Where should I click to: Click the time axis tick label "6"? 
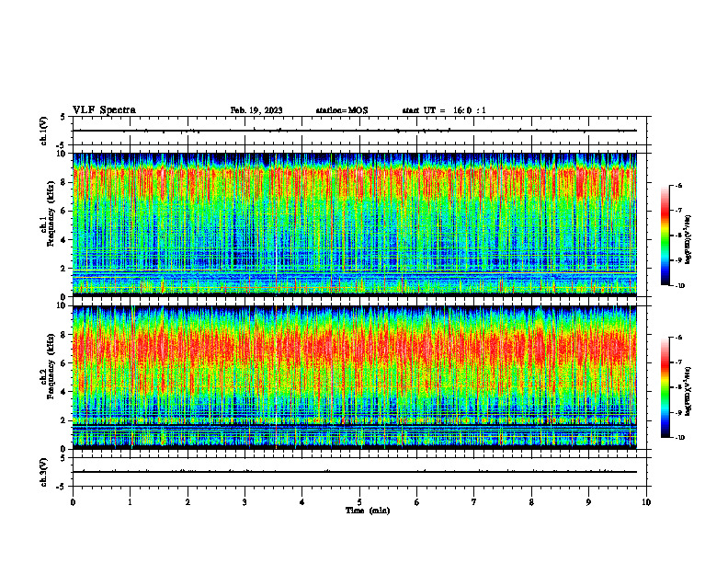pyautogui.click(x=416, y=502)
